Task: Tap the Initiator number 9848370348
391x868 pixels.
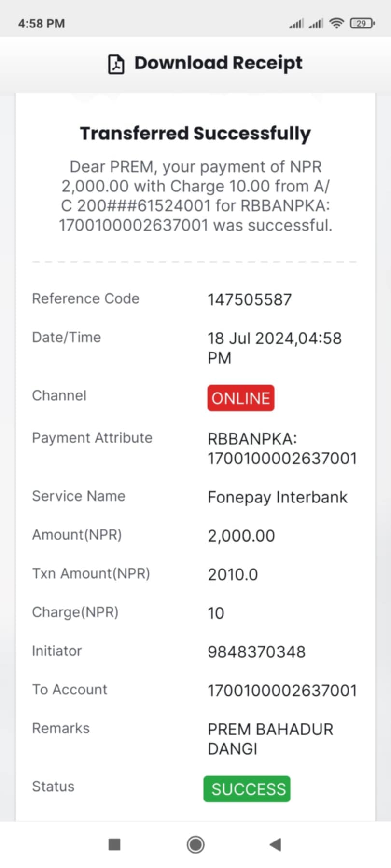Action: point(256,652)
